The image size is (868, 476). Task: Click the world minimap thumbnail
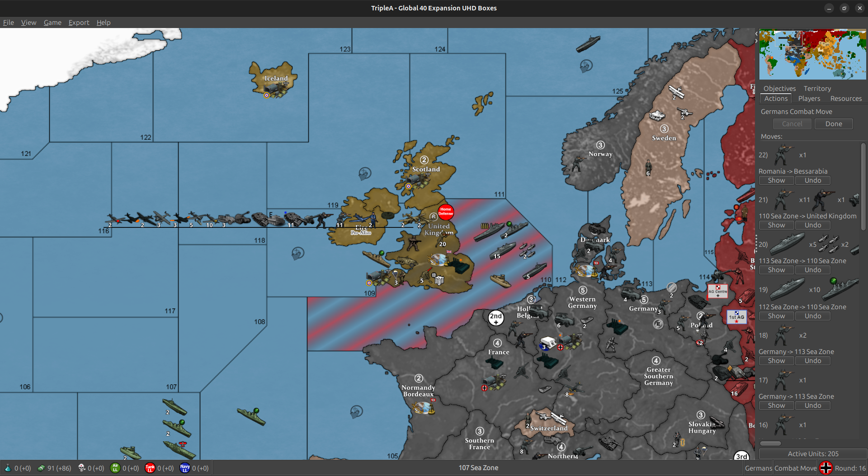[x=812, y=54]
